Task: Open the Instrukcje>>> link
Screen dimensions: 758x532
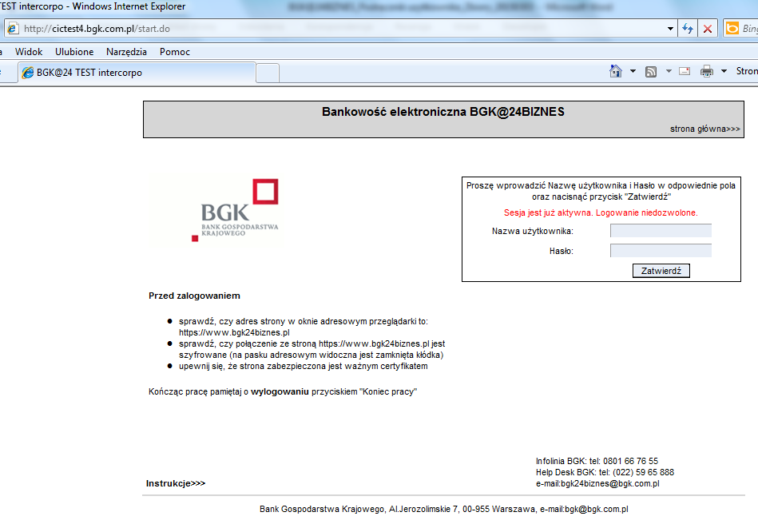Action: (176, 483)
